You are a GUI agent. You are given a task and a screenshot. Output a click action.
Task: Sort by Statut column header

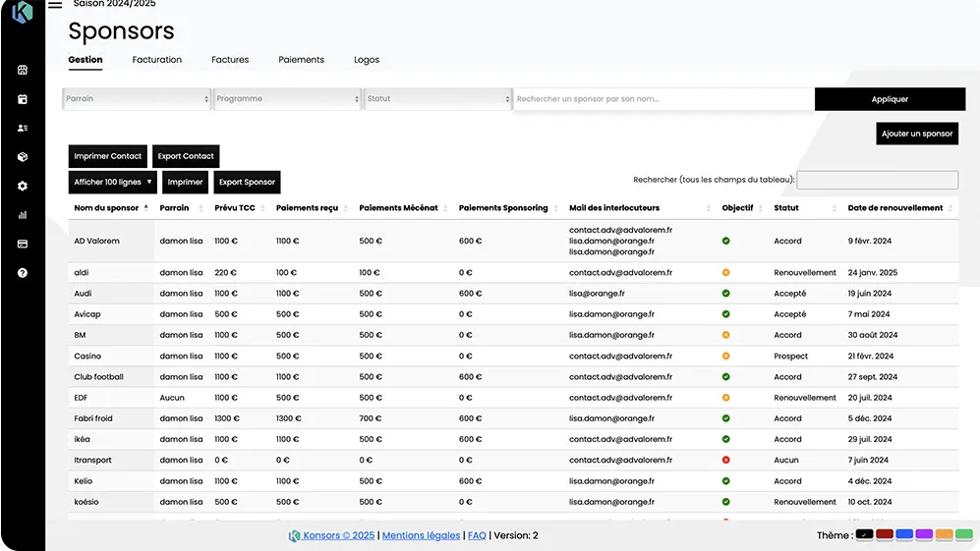[804, 208]
